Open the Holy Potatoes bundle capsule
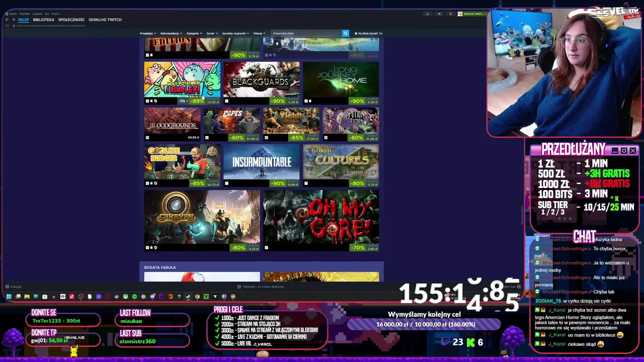The width and height of the screenshot is (644, 362). pos(182,83)
